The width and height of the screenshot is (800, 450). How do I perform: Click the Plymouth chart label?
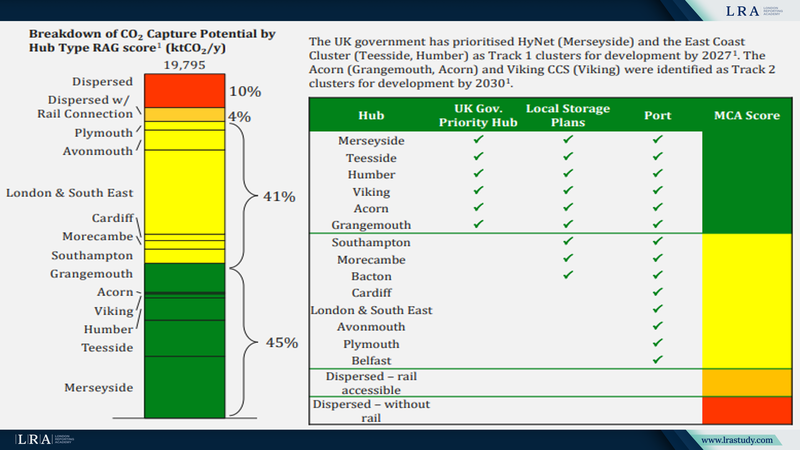104,133
